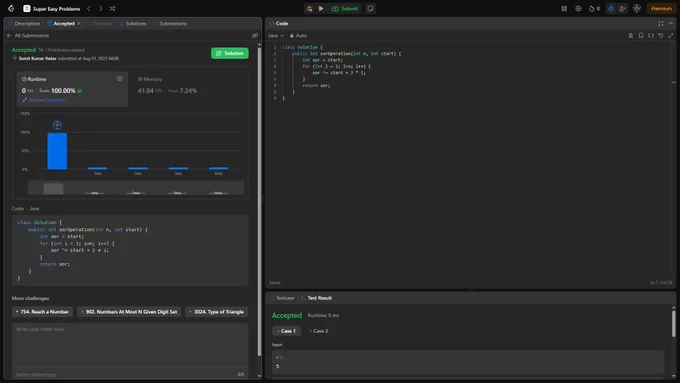Run the code with play button
The image size is (680, 383).
[321, 8]
